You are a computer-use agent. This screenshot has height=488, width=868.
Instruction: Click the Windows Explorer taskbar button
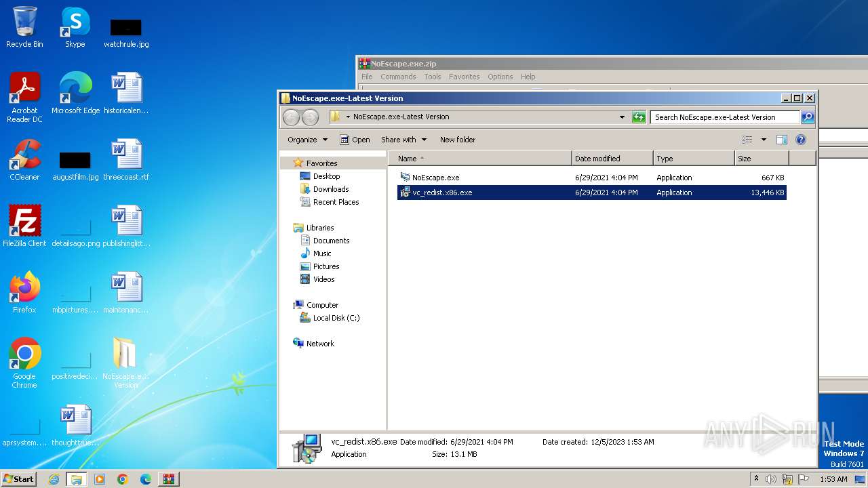pyautogui.click(x=76, y=479)
